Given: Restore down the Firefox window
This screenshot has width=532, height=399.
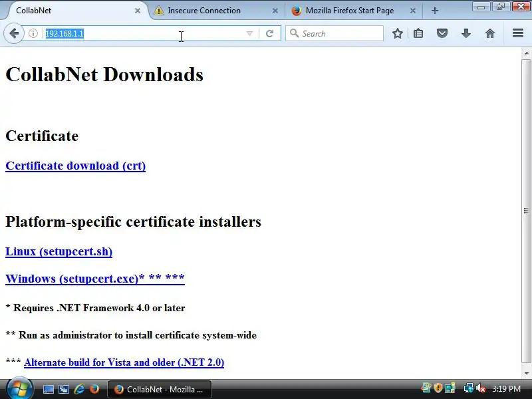Looking at the screenshot, I should click(x=501, y=7).
